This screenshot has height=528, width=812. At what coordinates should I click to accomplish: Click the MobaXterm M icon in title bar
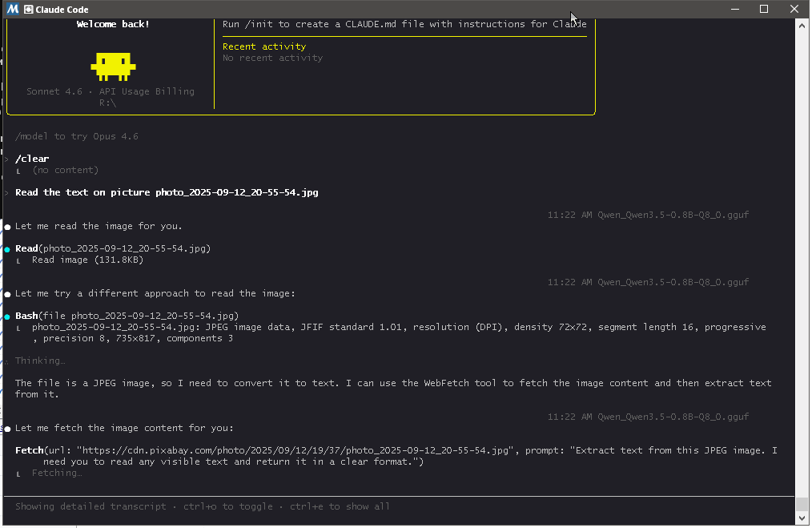(x=13, y=9)
